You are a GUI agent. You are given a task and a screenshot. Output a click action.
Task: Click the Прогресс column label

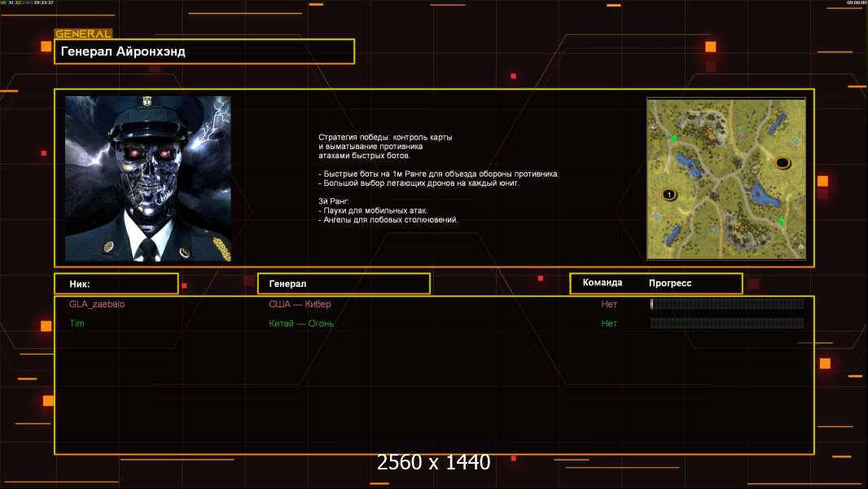(670, 283)
